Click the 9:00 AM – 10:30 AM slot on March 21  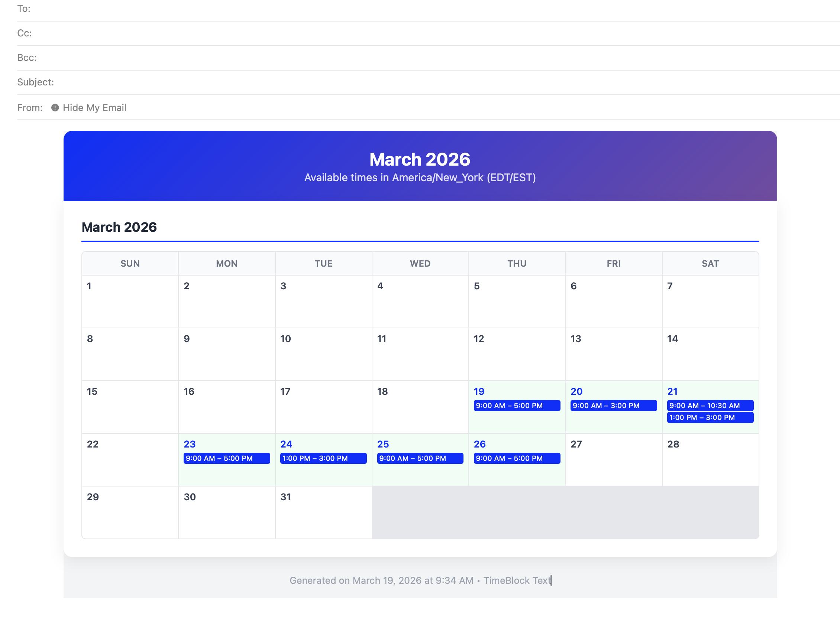710,406
